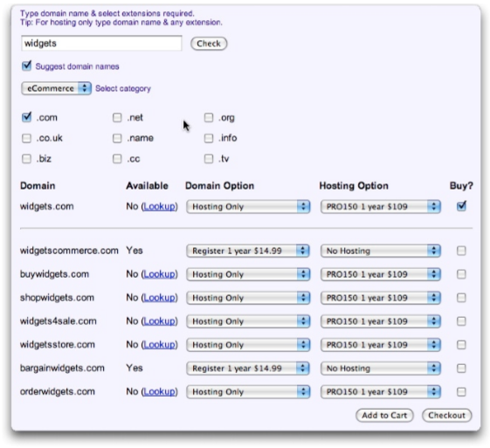
Task: Click Lookup link for widgets.com
Action: point(159,206)
